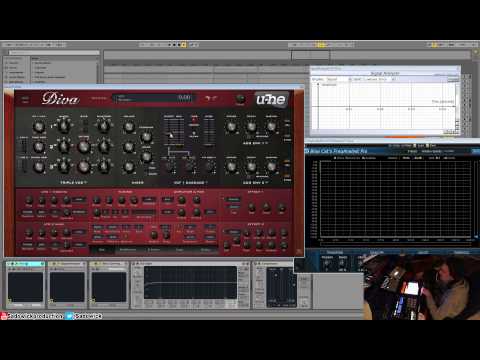The image size is (480, 360).
Task: Open the Effect 1 type selector
Action: point(233,199)
